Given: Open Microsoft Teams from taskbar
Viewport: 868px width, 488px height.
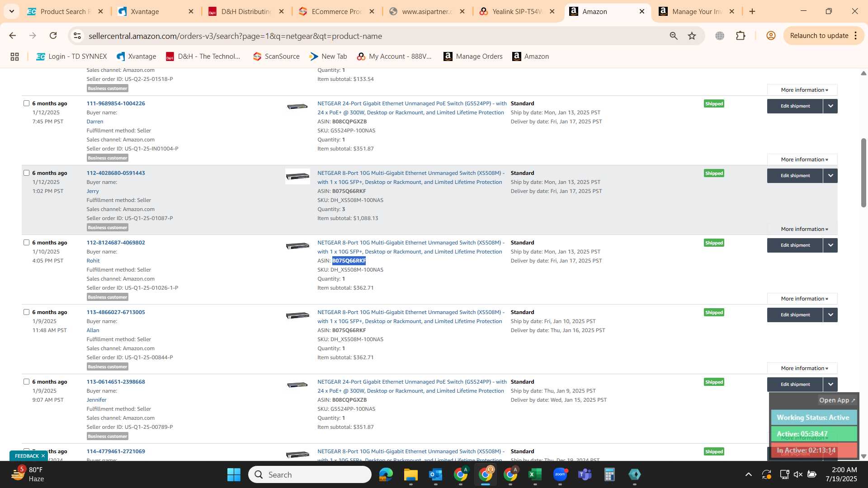Looking at the screenshot, I should point(585,475).
